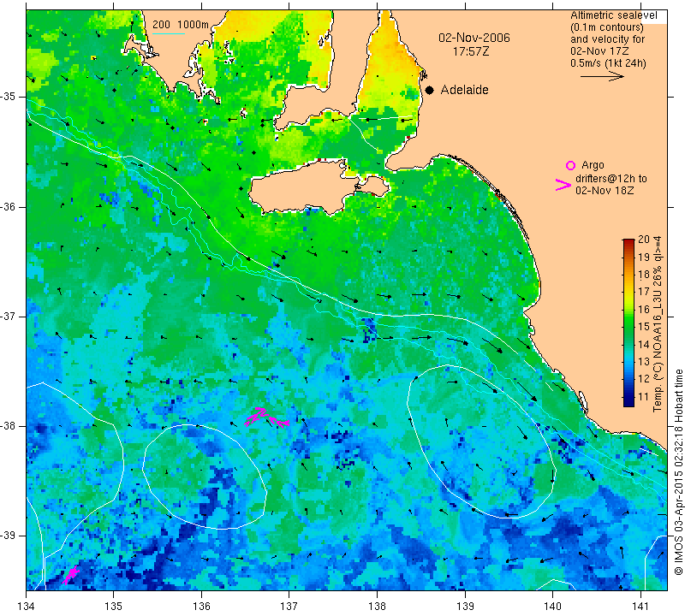
Task: Click longitude axis label 138
Action: click(x=377, y=607)
